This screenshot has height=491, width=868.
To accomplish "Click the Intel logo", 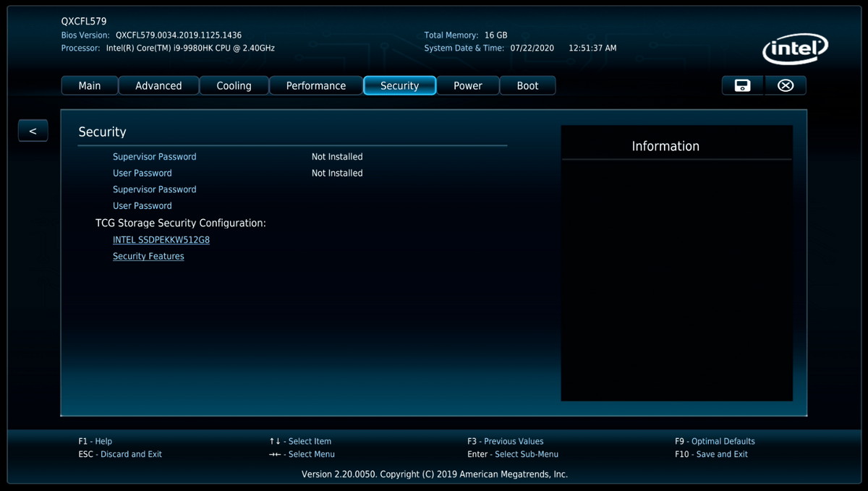I will [x=795, y=50].
